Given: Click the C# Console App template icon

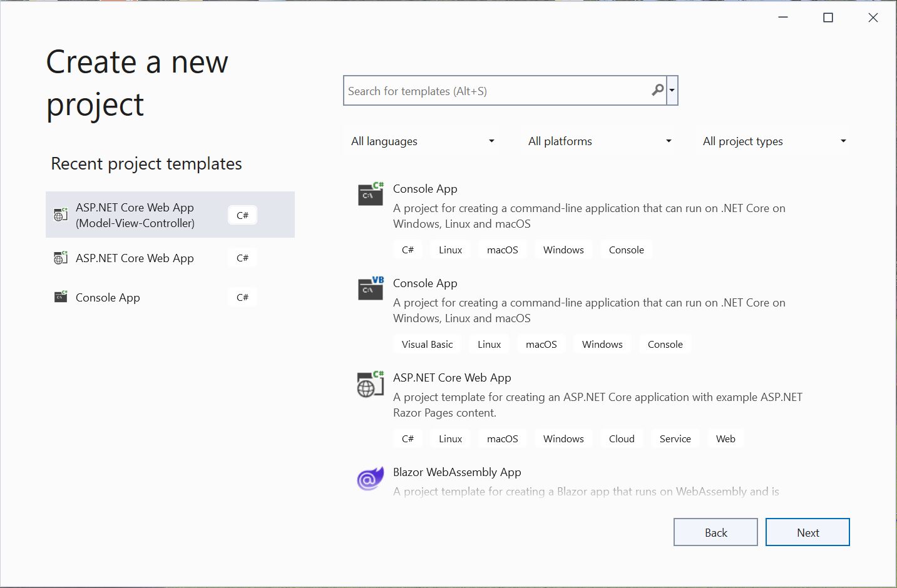Looking at the screenshot, I should 370,195.
